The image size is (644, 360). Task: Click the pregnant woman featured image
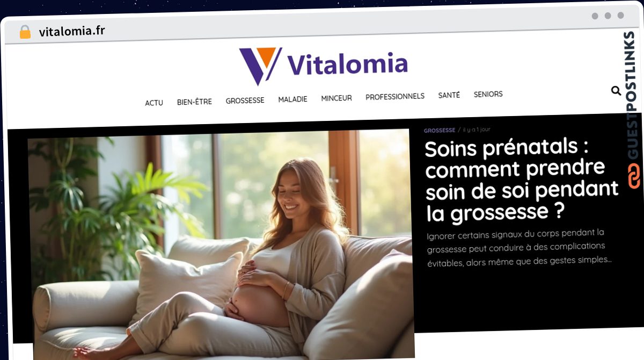click(x=220, y=243)
